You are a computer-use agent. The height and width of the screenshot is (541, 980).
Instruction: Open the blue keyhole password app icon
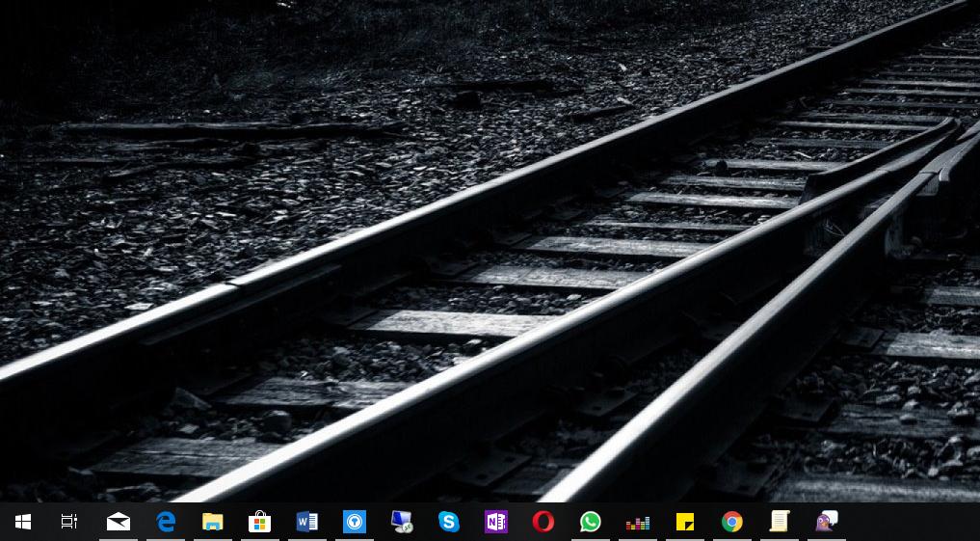coord(355,522)
